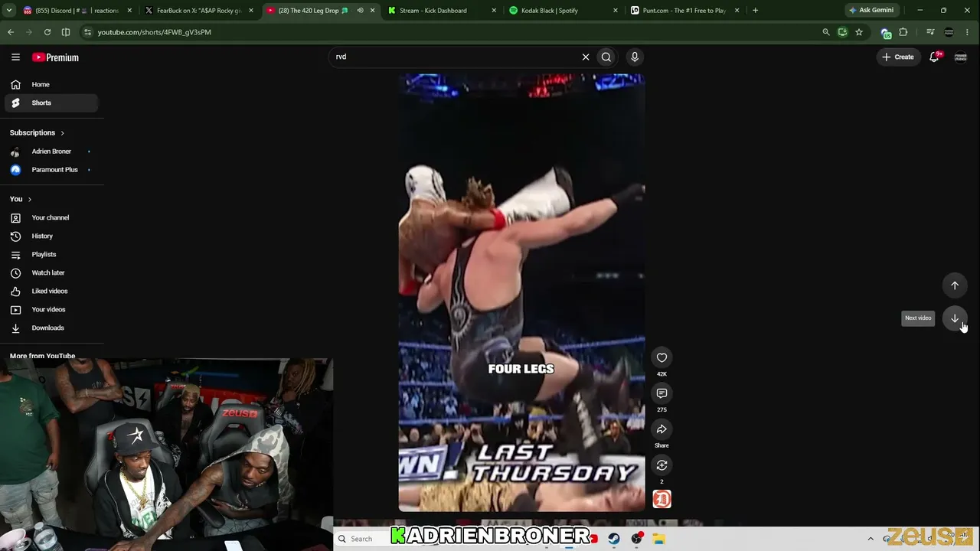This screenshot has width=980, height=551.
Task: Open the browser extensions puzzle icon
Action: click(x=903, y=32)
